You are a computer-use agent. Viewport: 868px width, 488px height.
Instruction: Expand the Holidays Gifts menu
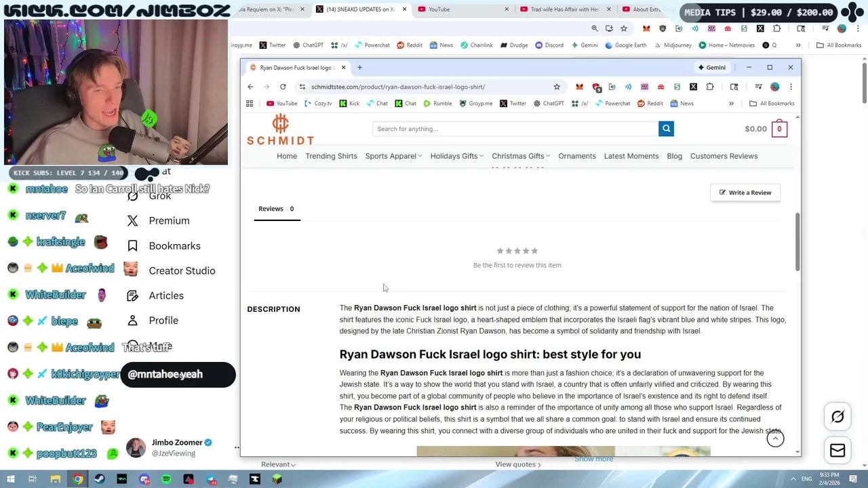(x=457, y=156)
